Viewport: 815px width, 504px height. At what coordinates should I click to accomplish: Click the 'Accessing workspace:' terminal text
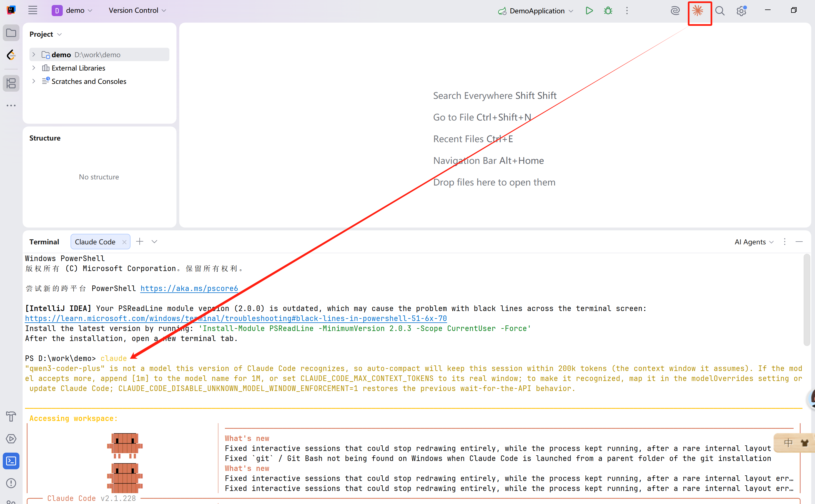coord(74,418)
